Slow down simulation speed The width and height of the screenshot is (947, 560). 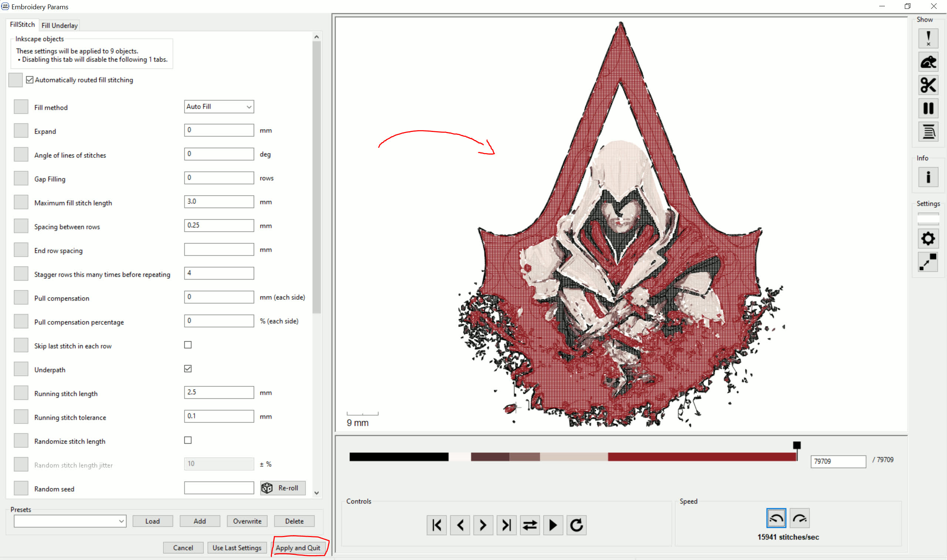click(x=776, y=519)
